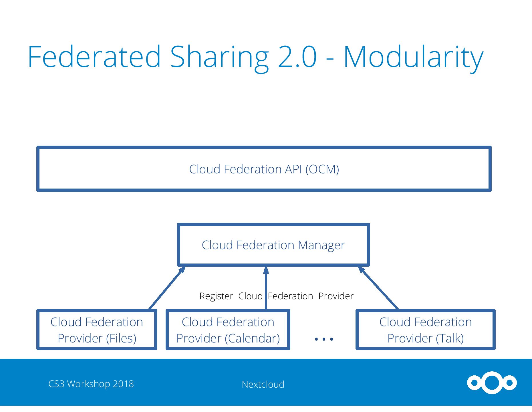
Task: Select the Cloud Federation Manager box
Action: click(x=273, y=245)
